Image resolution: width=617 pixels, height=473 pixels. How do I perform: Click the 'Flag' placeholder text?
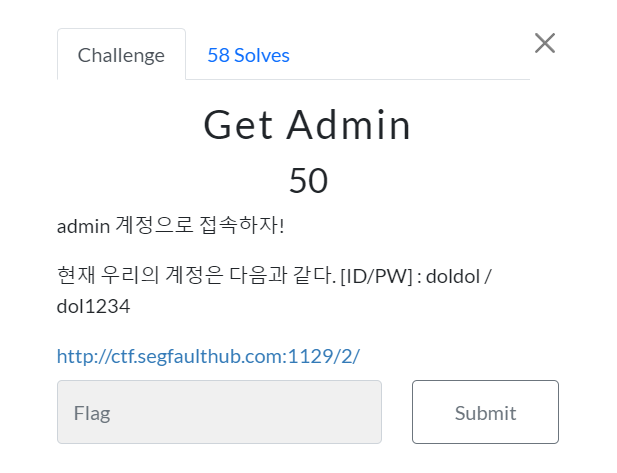[92, 413]
